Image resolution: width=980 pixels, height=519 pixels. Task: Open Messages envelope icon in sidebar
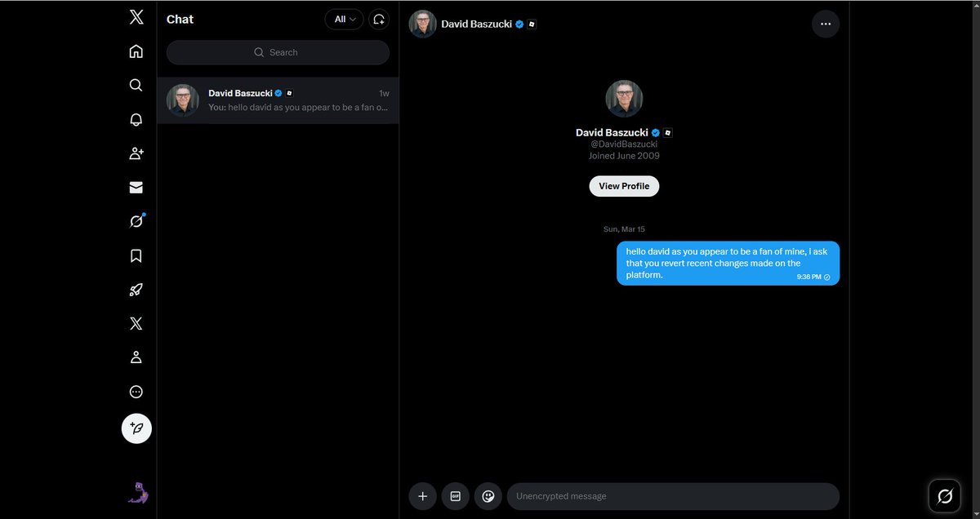tap(136, 188)
